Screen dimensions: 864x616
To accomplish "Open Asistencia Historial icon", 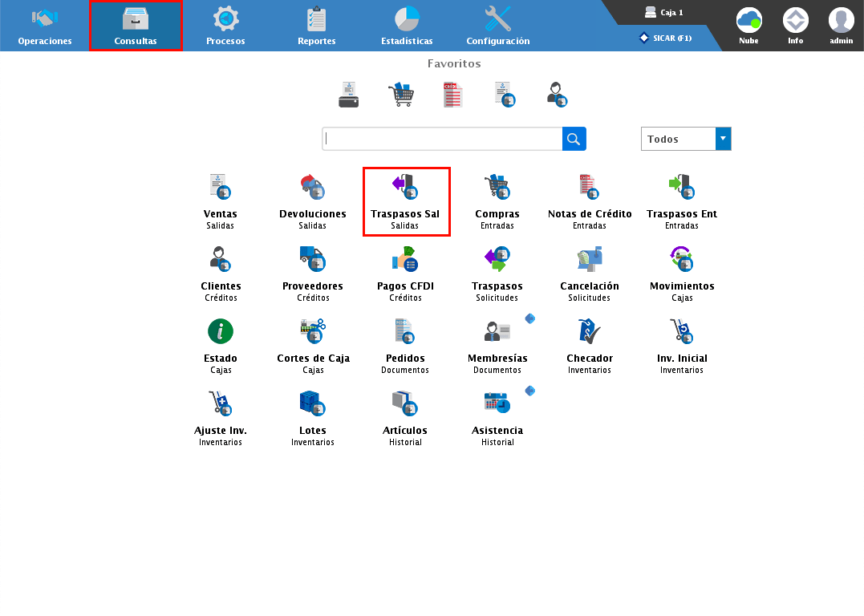I will pyautogui.click(x=497, y=405).
